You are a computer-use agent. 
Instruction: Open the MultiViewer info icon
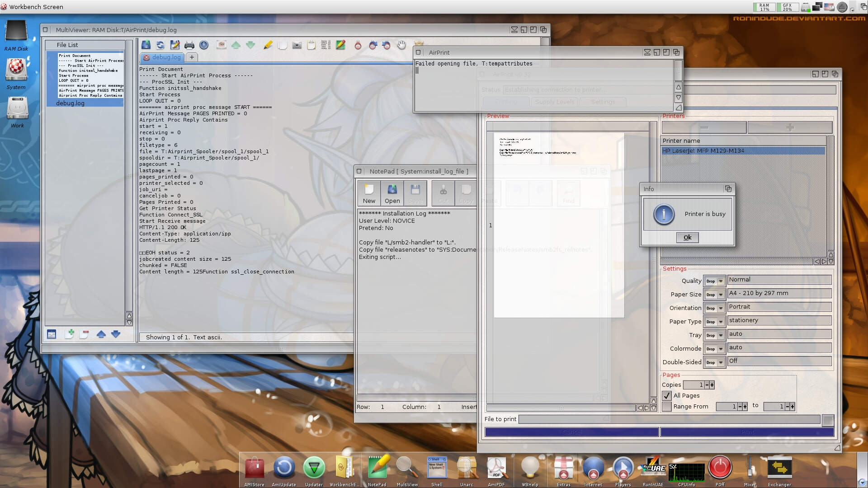coord(204,45)
